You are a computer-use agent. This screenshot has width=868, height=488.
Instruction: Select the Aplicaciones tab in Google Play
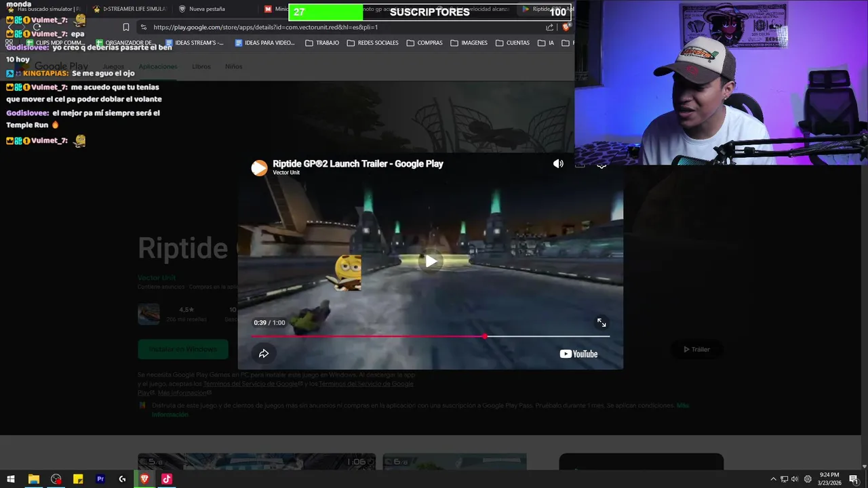pos(158,66)
